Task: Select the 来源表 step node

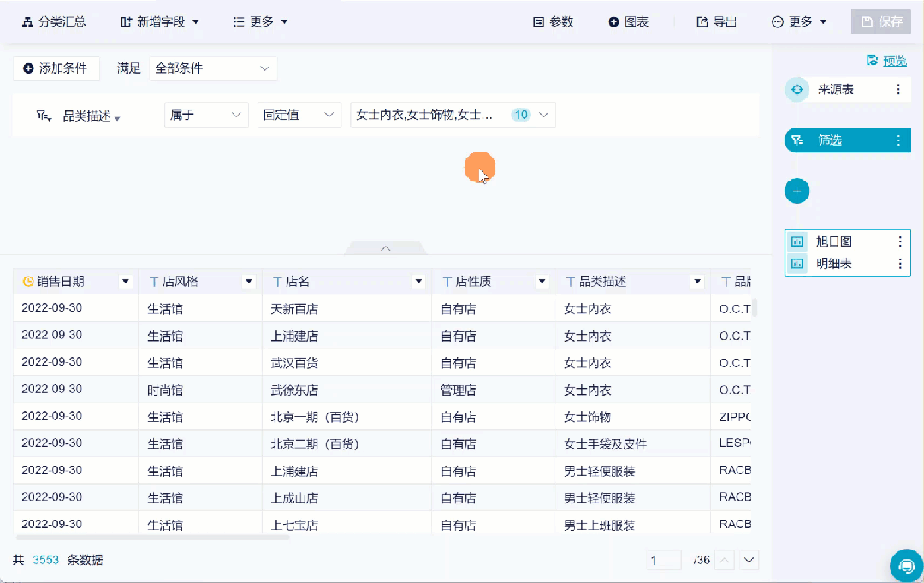Action: point(847,90)
